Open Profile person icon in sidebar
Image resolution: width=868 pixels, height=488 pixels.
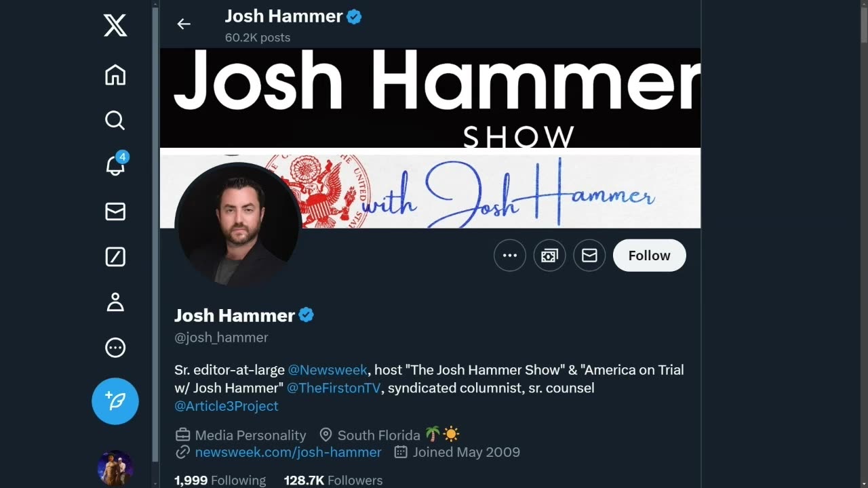(x=115, y=302)
